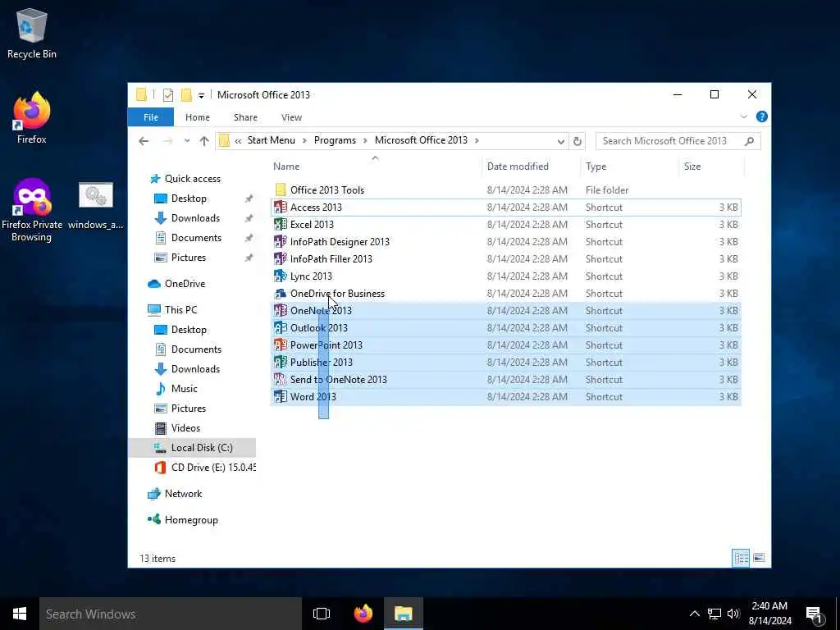Click New folder icon in title bar
840x630 pixels.
tap(186, 95)
